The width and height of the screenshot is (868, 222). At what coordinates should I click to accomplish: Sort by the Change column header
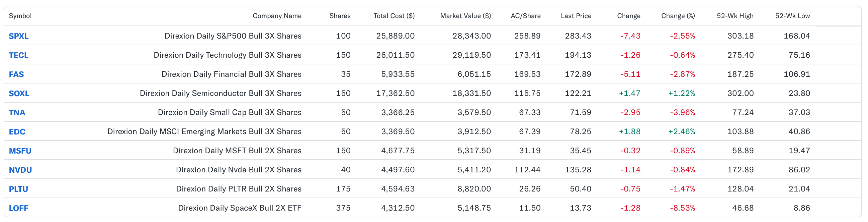628,16
